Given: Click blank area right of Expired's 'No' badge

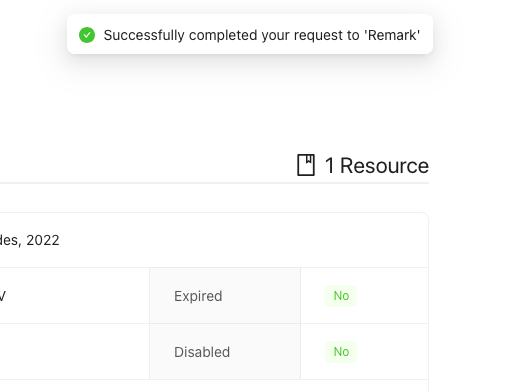Looking at the screenshot, I should point(393,296).
